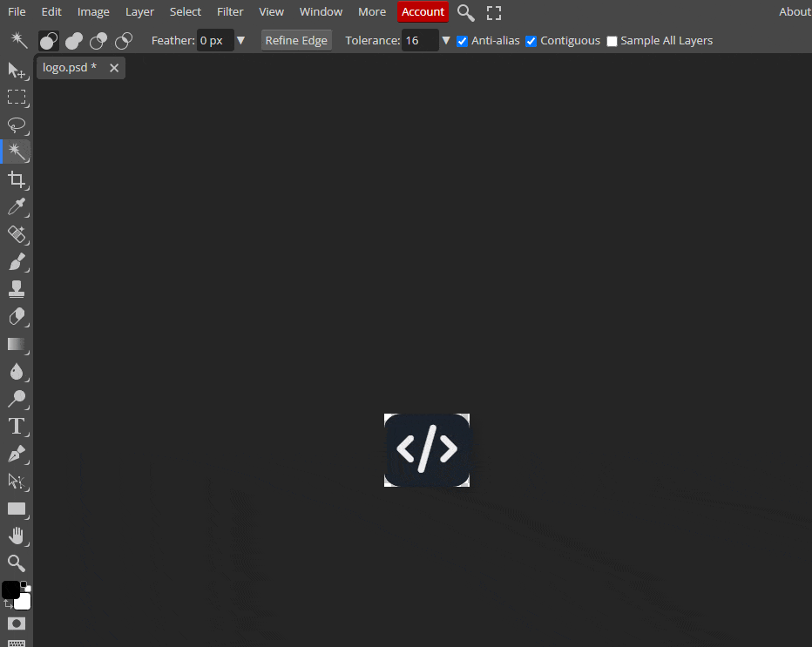Select the Hand tool
812x647 pixels.
tap(17, 536)
